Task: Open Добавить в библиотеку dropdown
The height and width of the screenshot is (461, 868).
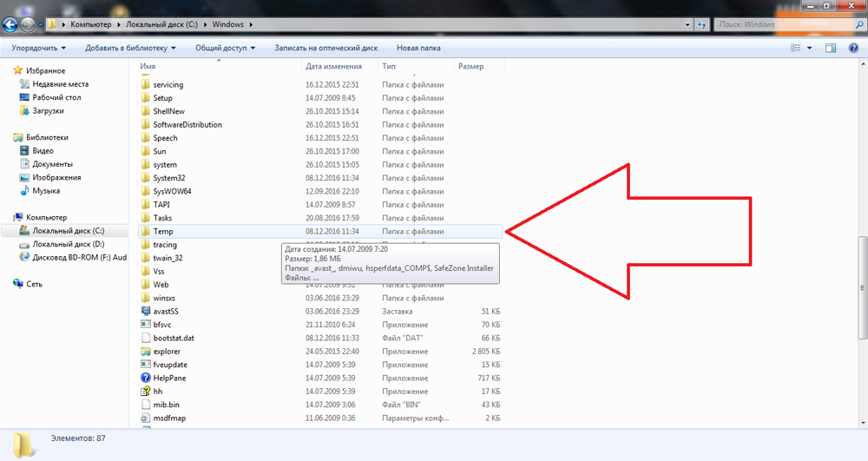Action: tap(130, 48)
